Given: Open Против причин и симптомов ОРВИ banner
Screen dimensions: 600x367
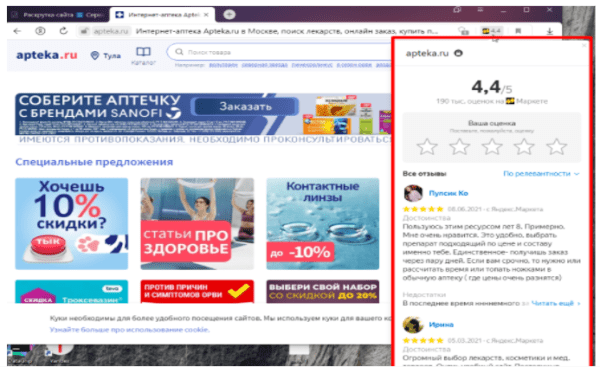Looking at the screenshot, I should click(197, 292).
